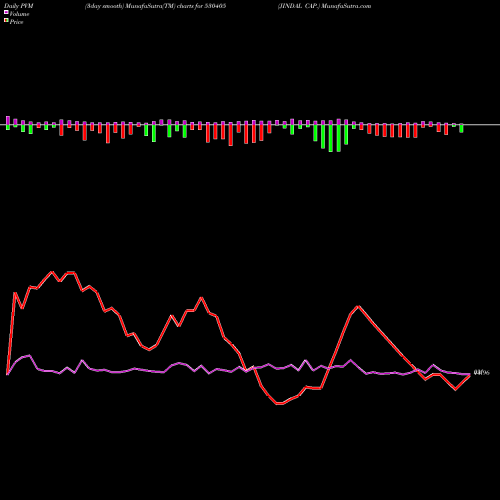Click the end value label beside lines

pyautogui.click(x=482, y=373)
